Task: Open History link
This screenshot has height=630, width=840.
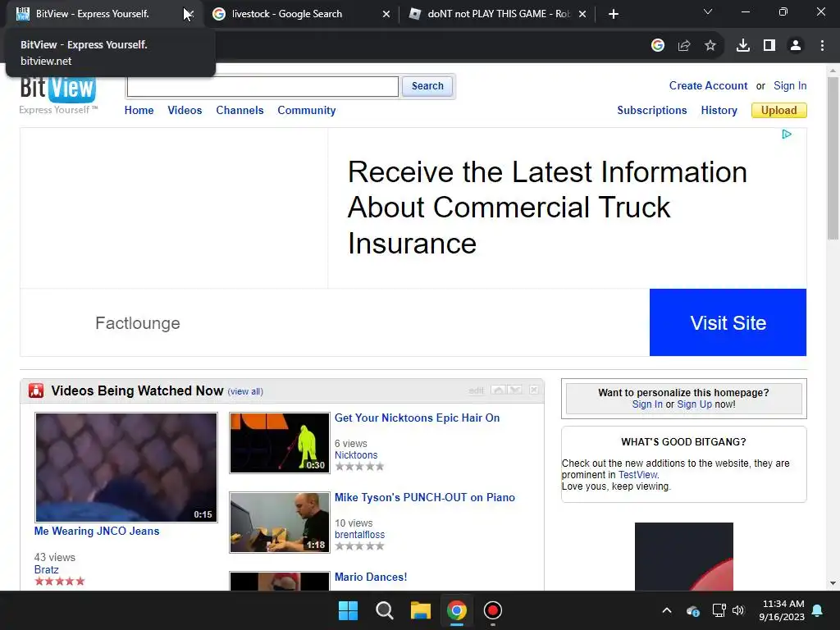Action: click(719, 111)
